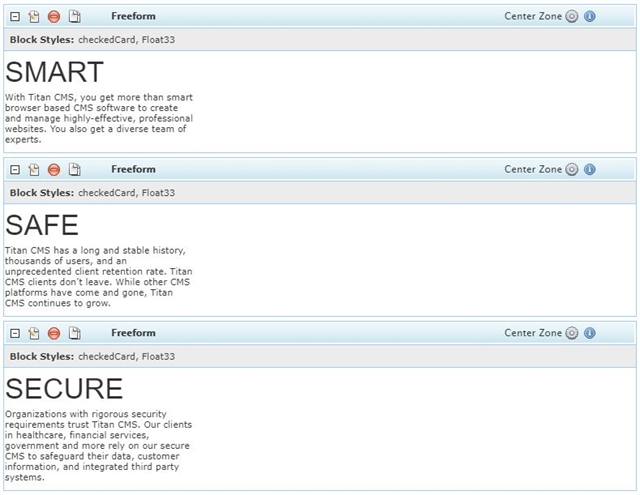Copy the SECURE Freeform block
The height and width of the screenshot is (495, 640).
click(x=75, y=333)
